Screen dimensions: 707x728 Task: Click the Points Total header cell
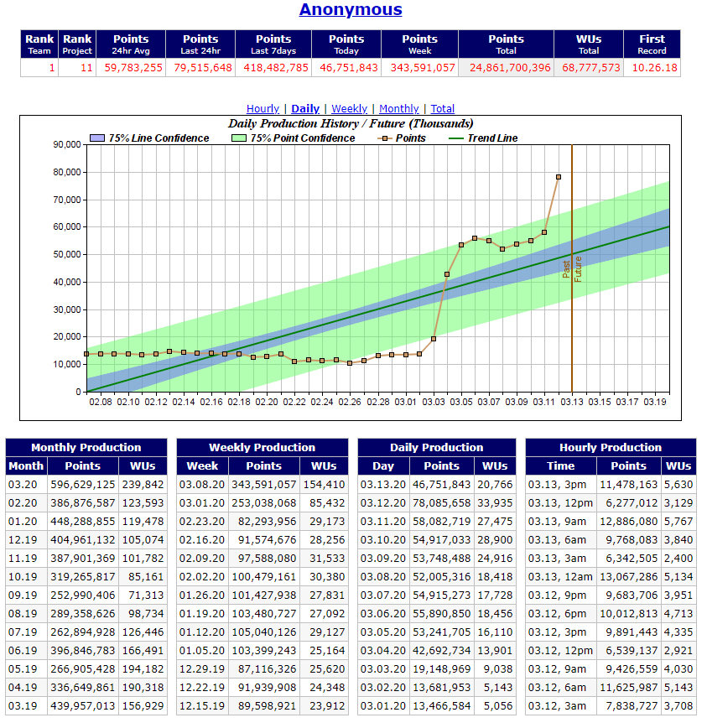506,44
